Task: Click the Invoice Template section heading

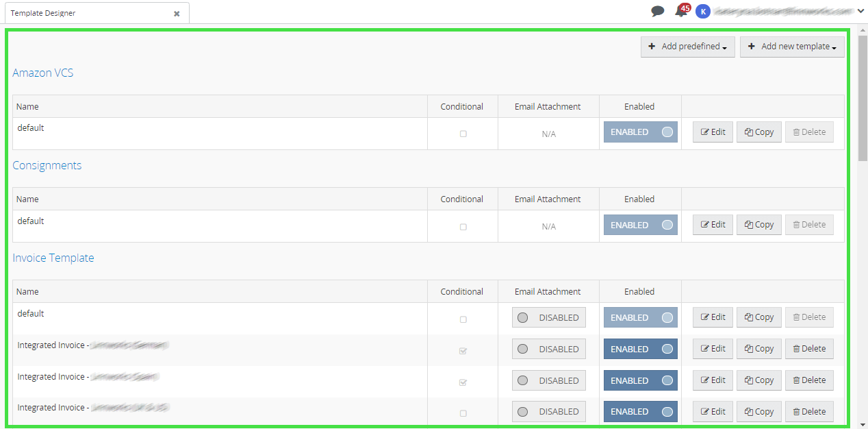Action: click(x=53, y=258)
